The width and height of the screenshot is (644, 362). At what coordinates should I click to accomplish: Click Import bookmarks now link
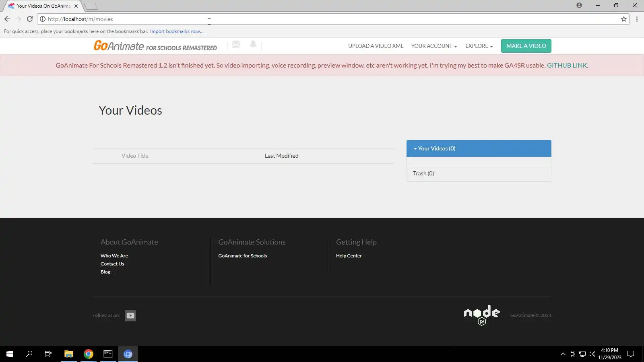click(x=177, y=31)
